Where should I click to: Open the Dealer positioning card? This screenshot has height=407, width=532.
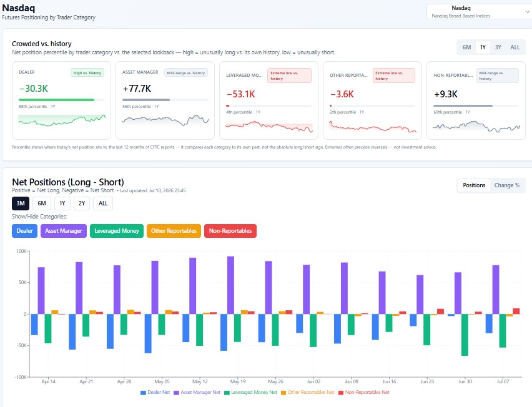[61, 101]
